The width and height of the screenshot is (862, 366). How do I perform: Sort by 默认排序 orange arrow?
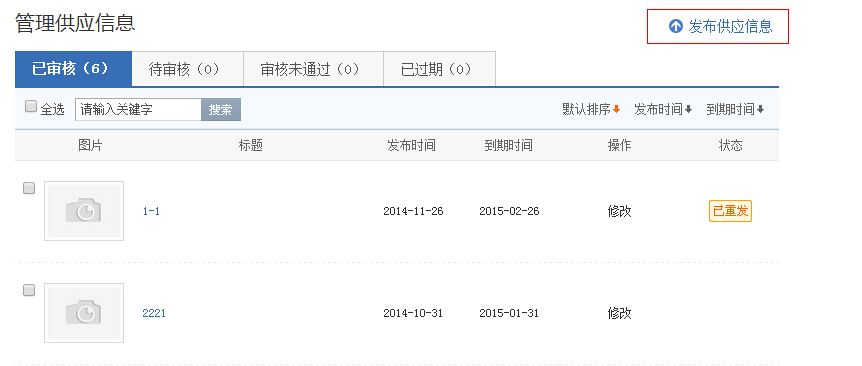(x=616, y=109)
